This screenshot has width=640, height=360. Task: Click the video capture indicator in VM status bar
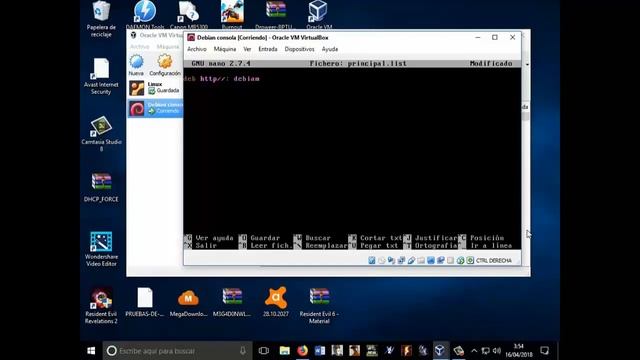point(440,260)
